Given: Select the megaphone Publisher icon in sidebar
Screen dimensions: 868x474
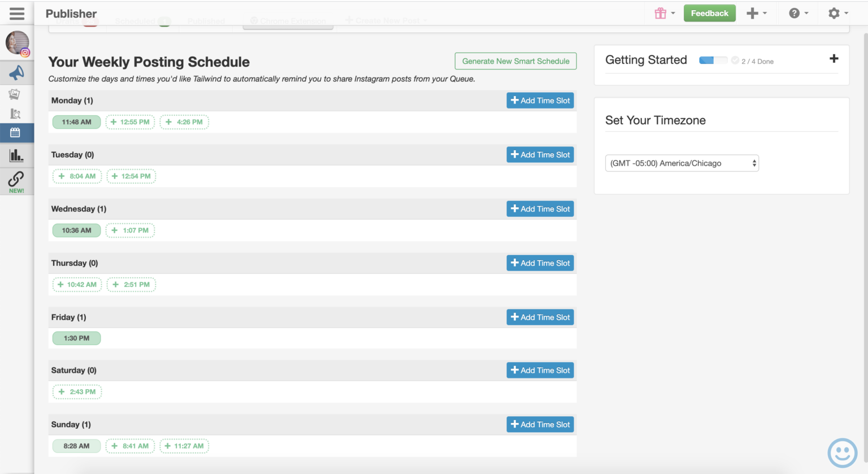Looking at the screenshot, I should pyautogui.click(x=16, y=72).
